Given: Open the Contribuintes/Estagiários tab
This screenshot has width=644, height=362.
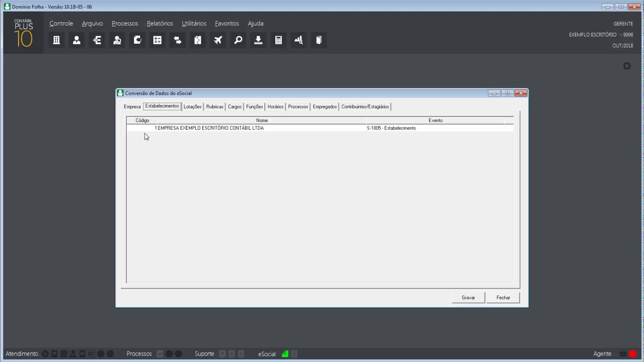Looking at the screenshot, I should [365, 107].
